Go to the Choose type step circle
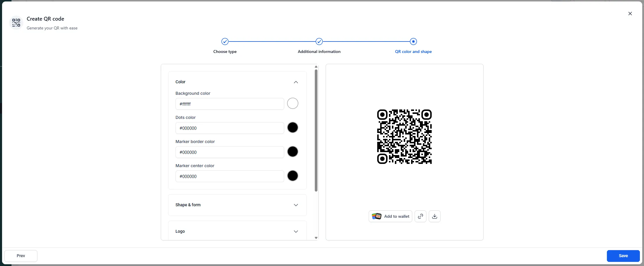The height and width of the screenshot is (266, 644). pos(225,41)
